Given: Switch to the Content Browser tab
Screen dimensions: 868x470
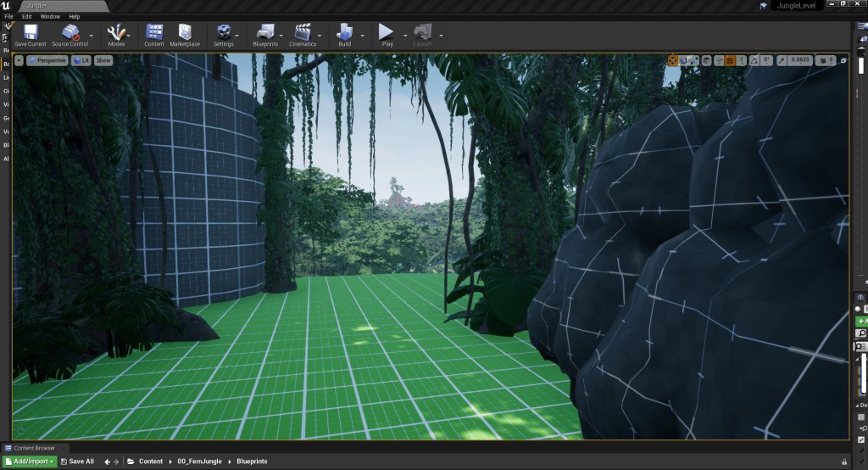Looking at the screenshot, I should (33, 448).
